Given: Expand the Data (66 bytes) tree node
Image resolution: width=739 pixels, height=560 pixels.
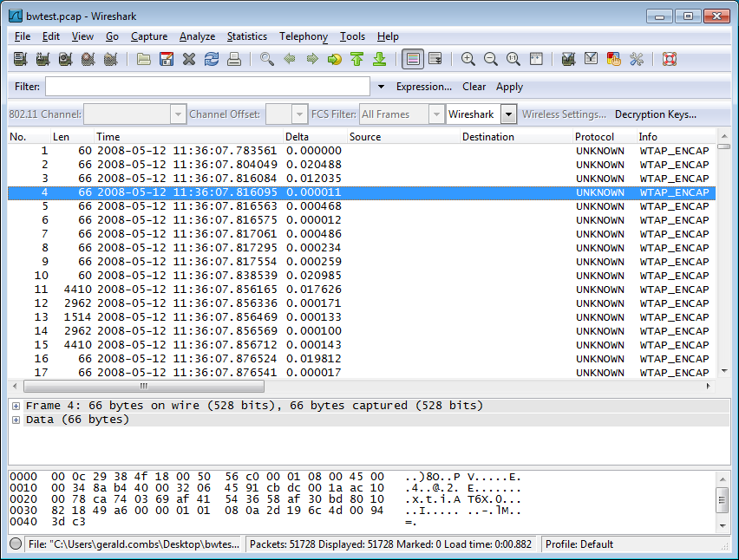Looking at the screenshot, I should (16, 420).
